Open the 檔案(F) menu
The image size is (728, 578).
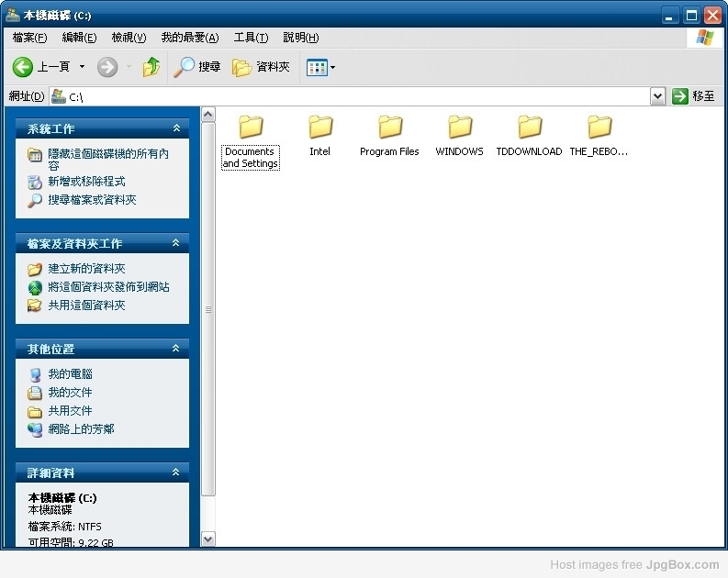tap(30, 38)
